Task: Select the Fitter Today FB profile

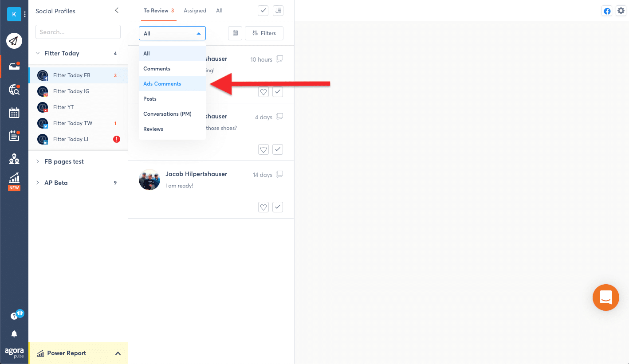Action: coord(78,75)
